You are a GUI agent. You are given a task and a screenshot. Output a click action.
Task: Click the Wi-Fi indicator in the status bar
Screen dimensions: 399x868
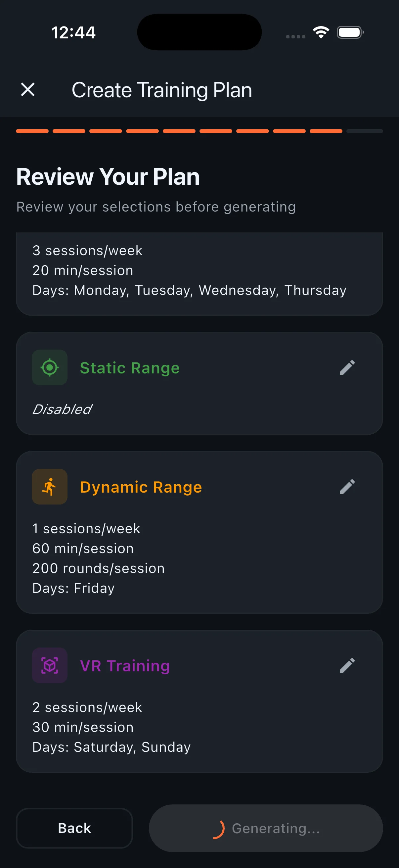pos(320,32)
